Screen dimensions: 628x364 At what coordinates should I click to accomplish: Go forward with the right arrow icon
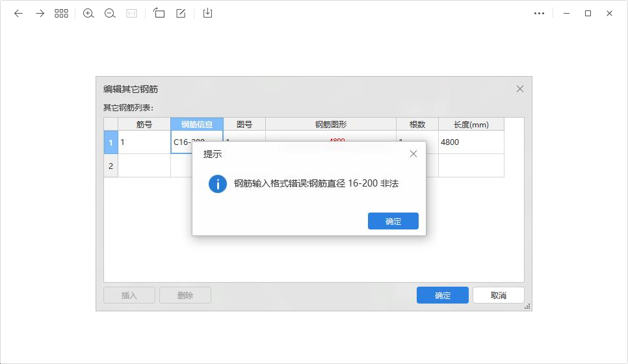40,13
